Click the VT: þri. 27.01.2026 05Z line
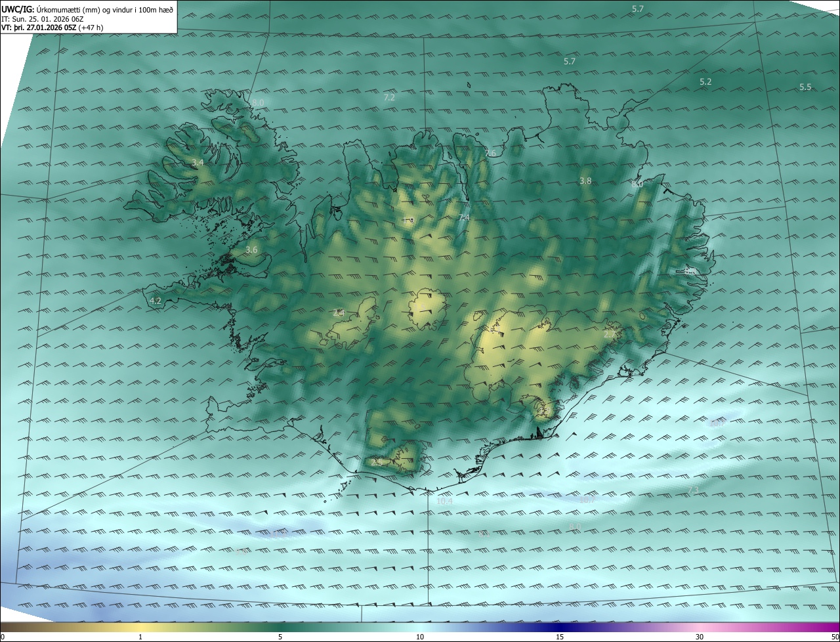This screenshot has width=840, height=642. coord(52,28)
